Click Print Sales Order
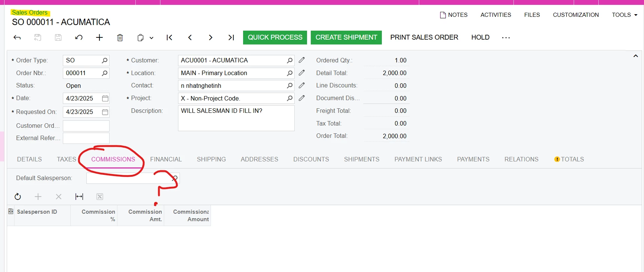Image resolution: width=644 pixels, height=272 pixels. [424, 37]
